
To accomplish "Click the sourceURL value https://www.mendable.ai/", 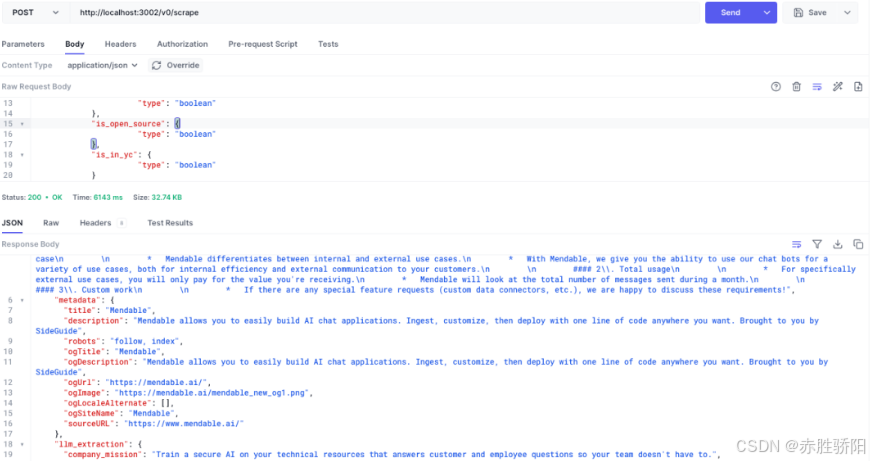I will [x=184, y=423].
